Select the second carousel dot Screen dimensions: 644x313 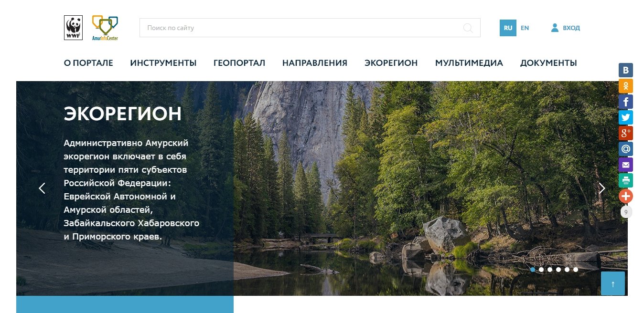tap(541, 270)
